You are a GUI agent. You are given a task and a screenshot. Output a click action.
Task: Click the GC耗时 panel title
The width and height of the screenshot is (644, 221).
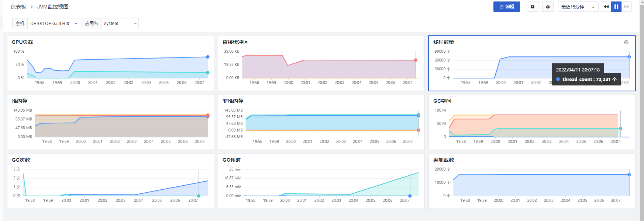232,160
